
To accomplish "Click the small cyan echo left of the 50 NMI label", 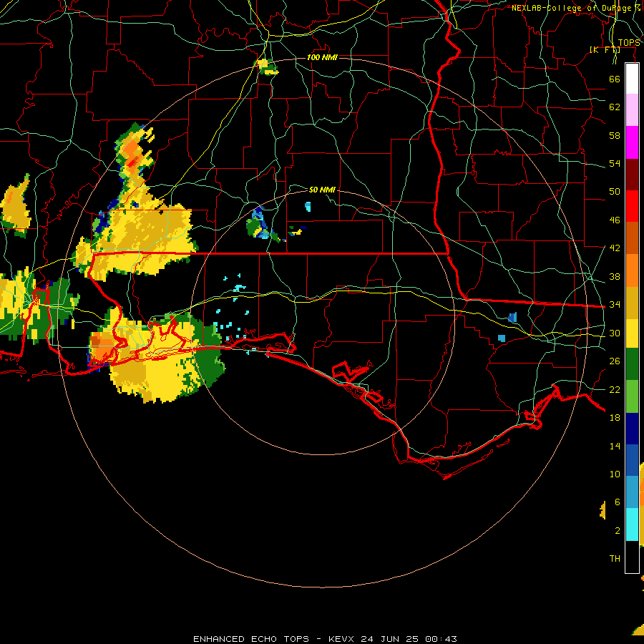I will 308,207.
